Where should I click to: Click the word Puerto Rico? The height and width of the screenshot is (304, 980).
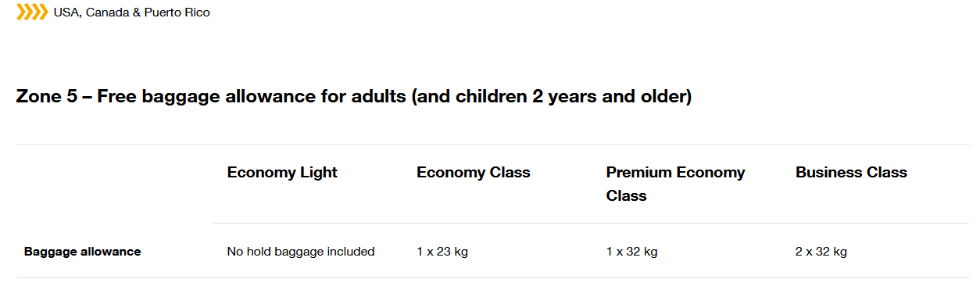177,13
